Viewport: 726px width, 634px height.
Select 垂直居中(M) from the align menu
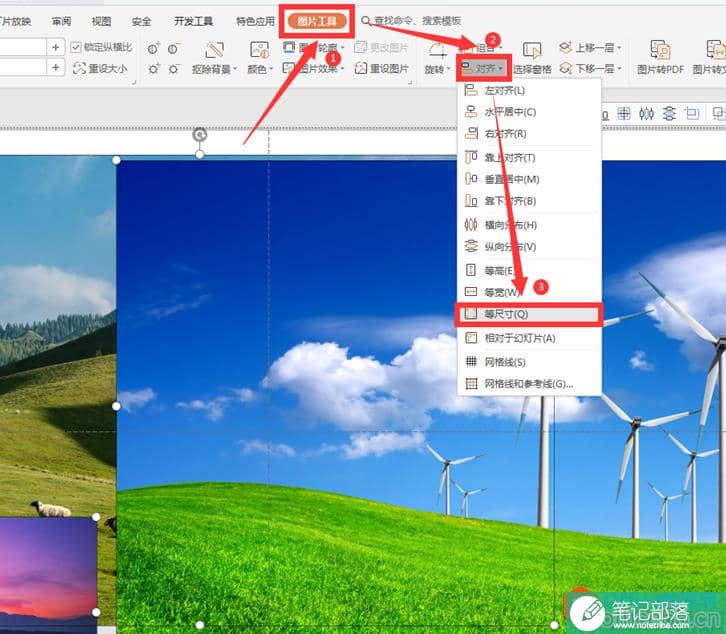529,179
